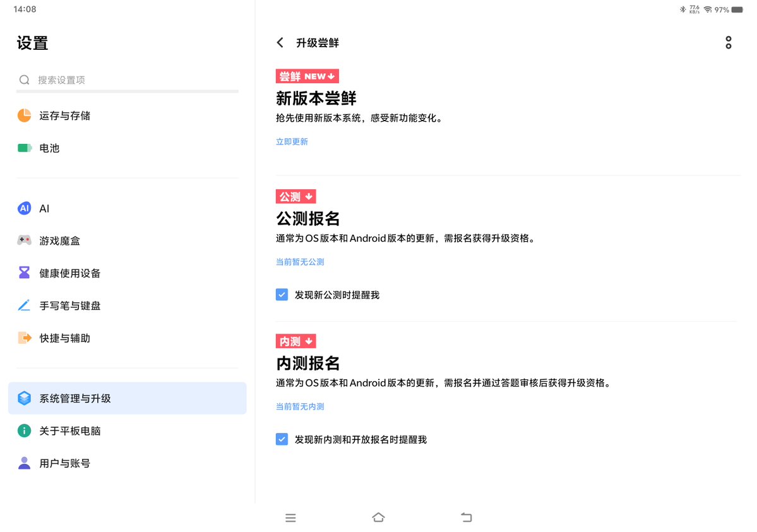Tap the system back navigation button
The width and height of the screenshot is (757, 532).
[467, 517]
